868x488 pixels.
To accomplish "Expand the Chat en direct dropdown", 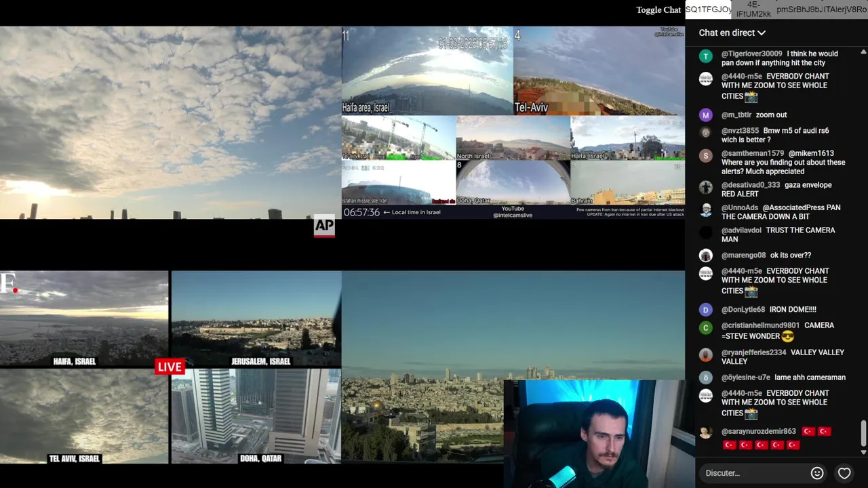I will click(x=732, y=33).
